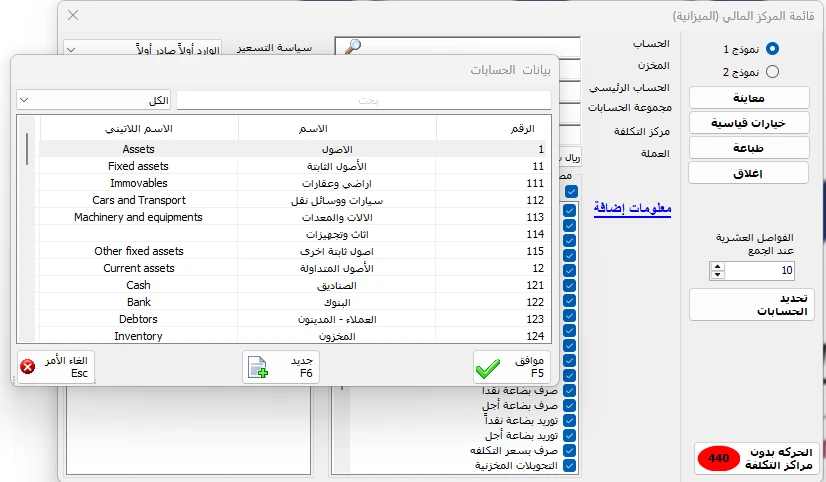Select the Cars and Transport row
Viewport: 826px width, 482px height.
tap(292, 200)
